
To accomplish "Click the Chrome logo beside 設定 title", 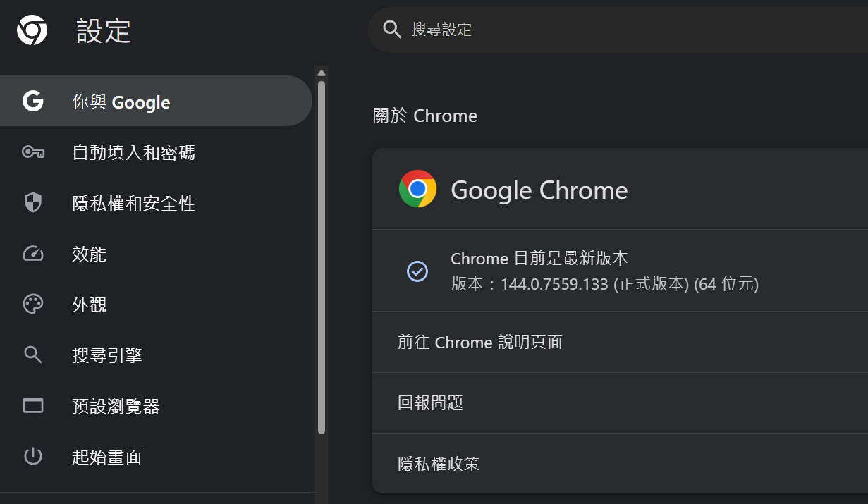I will coord(32,31).
